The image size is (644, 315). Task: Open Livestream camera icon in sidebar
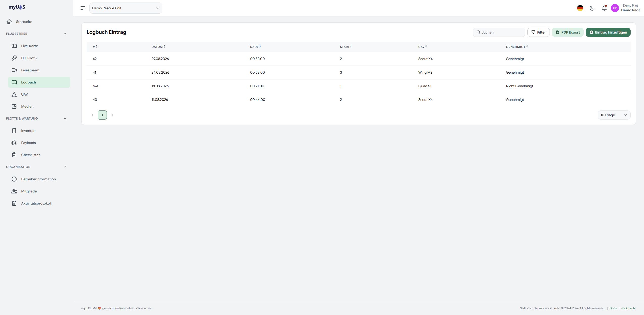pyautogui.click(x=14, y=70)
